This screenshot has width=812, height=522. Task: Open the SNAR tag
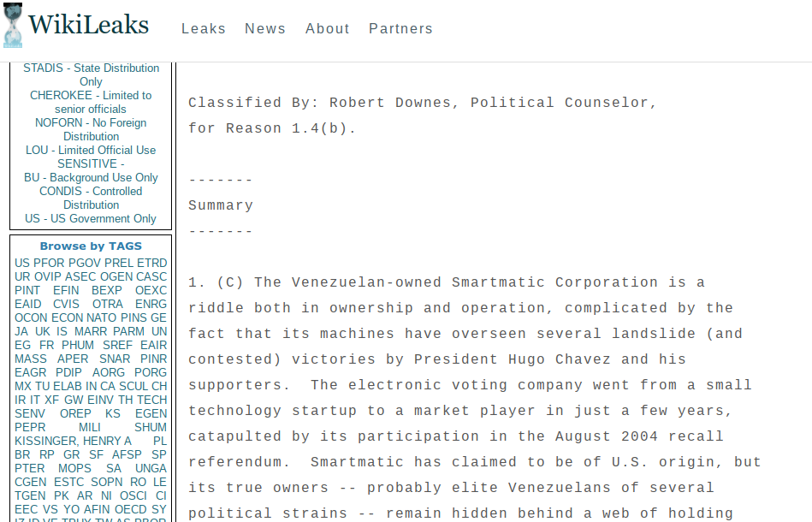coord(115,359)
